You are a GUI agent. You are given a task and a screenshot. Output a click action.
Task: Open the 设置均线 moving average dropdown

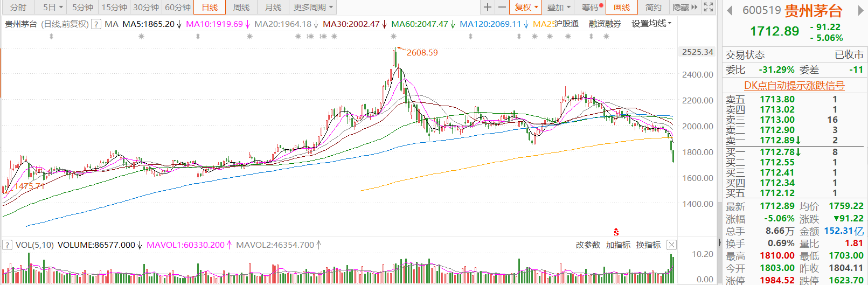coord(651,24)
